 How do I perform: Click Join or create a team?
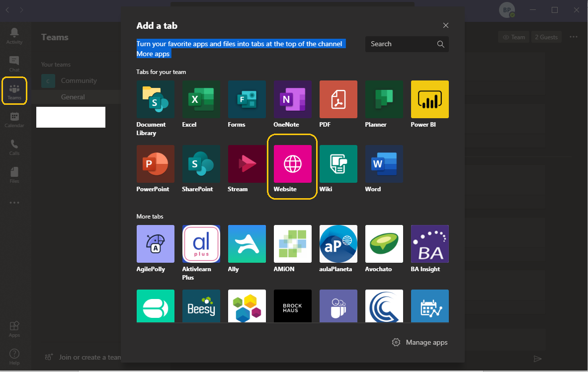point(83,358)
